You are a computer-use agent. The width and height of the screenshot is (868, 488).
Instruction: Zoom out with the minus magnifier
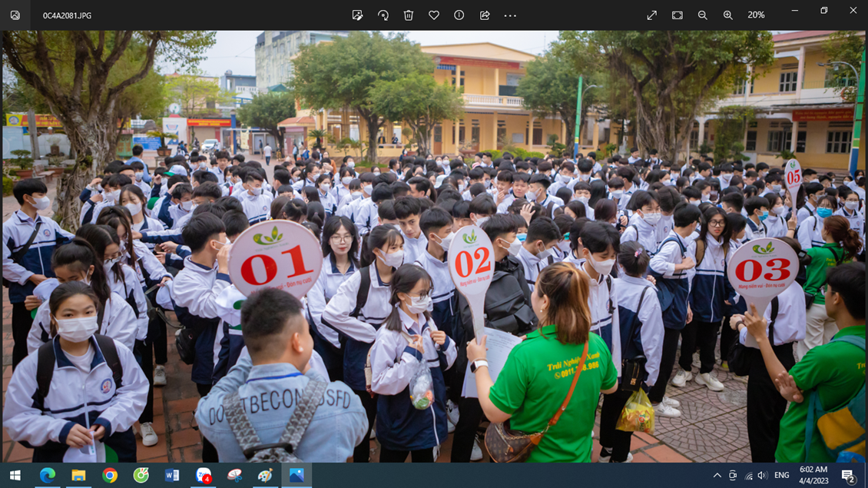click(703, 15)
